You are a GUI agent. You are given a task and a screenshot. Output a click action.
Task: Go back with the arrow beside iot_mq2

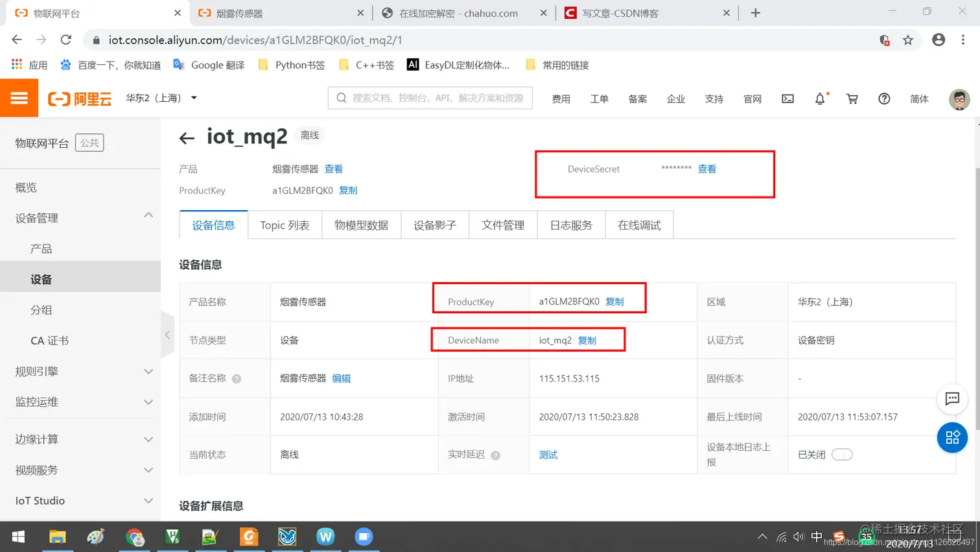click(x=187, y=138)
